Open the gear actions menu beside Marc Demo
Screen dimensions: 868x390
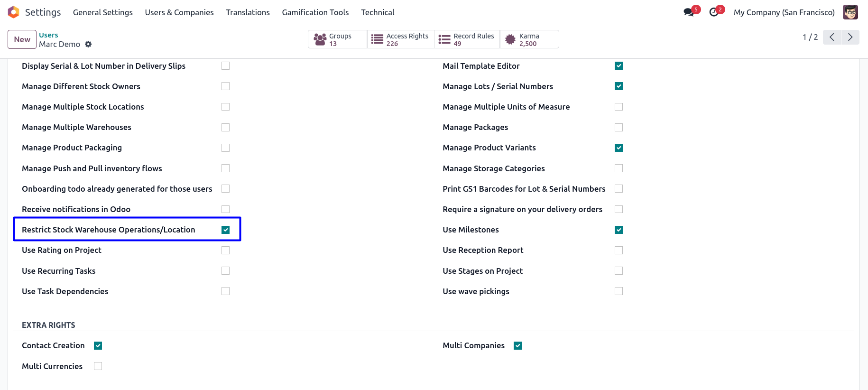[88, 44]
